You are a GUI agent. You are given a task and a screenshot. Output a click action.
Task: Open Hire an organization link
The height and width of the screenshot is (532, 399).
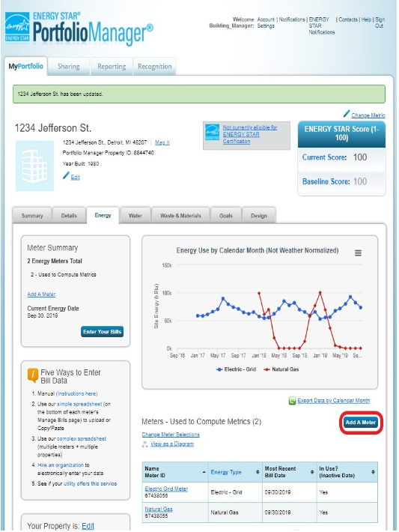click(61, 465)
